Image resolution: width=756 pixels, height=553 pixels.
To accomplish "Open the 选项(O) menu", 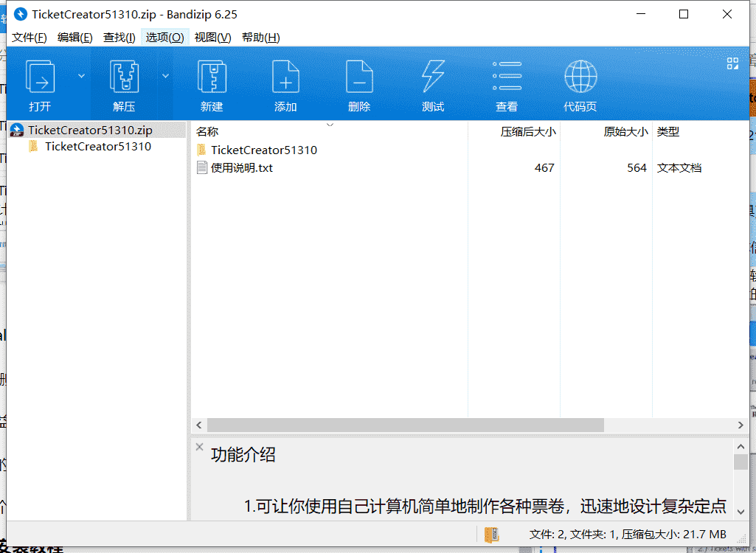I will click(165, 38).
